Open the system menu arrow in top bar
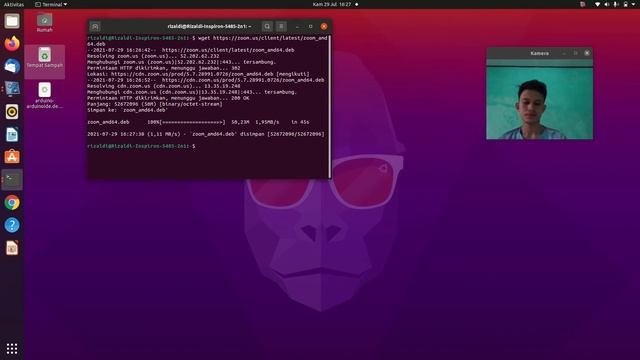 pos(633,4)
